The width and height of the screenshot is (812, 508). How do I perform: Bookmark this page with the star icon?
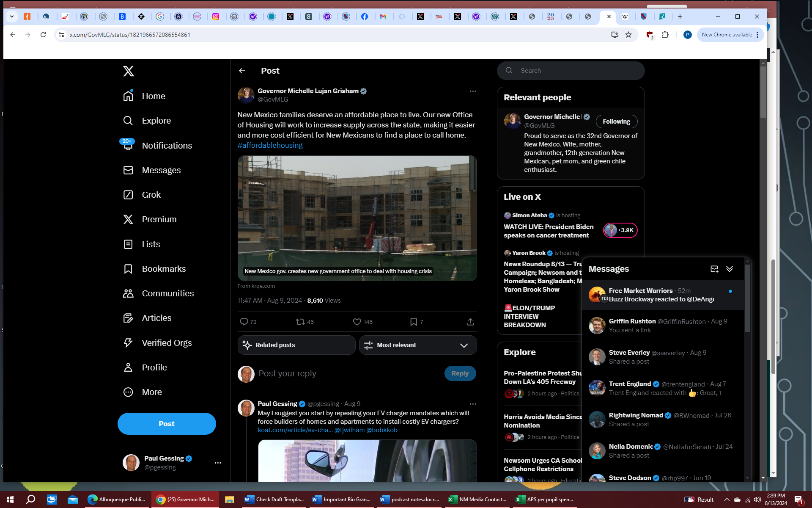click(x=628, y=35)
